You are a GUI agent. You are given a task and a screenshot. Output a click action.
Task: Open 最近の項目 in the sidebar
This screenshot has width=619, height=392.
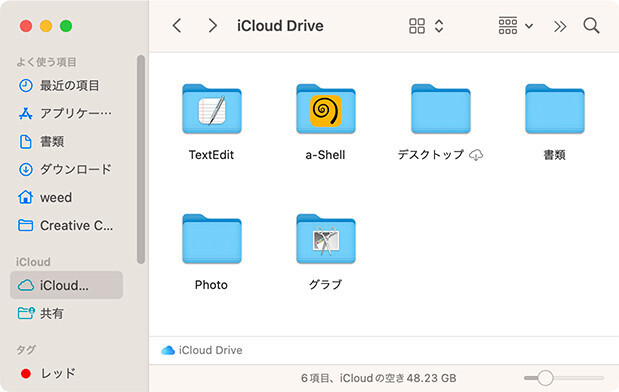click(66, 85)
